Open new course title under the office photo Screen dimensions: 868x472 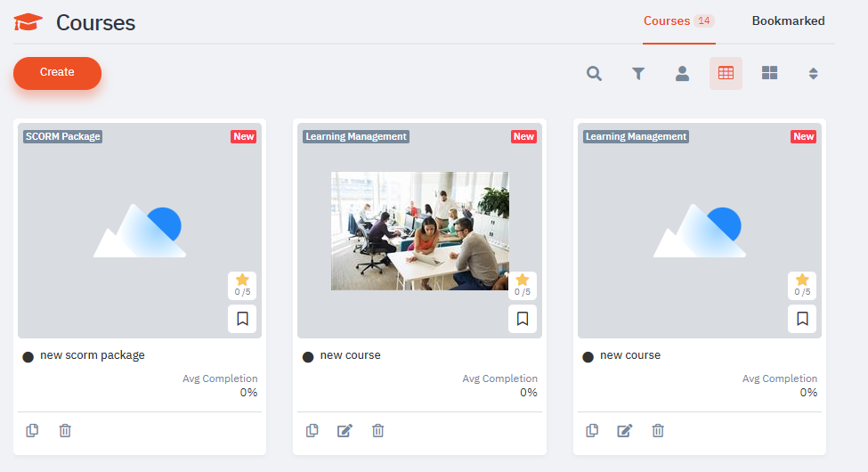tap(351, 355)
